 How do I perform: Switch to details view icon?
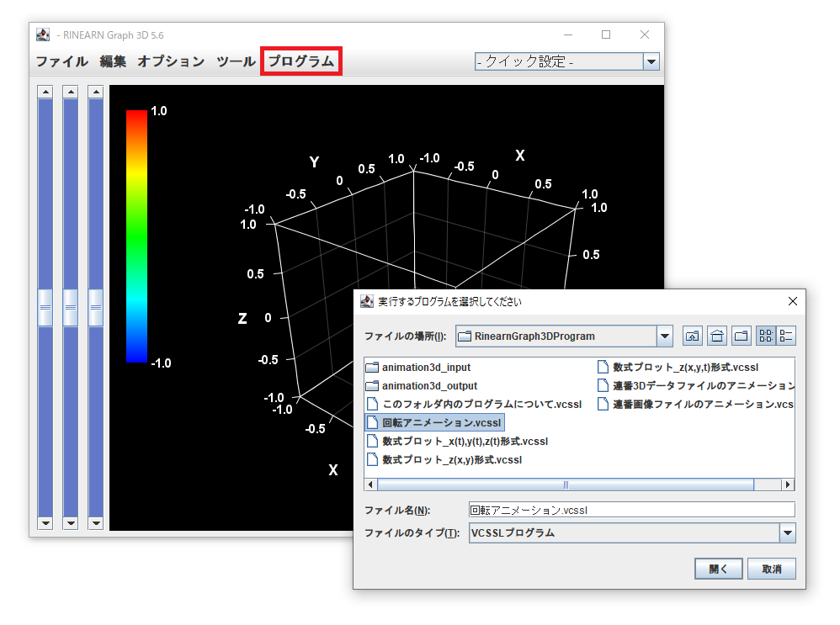[786, 336]
